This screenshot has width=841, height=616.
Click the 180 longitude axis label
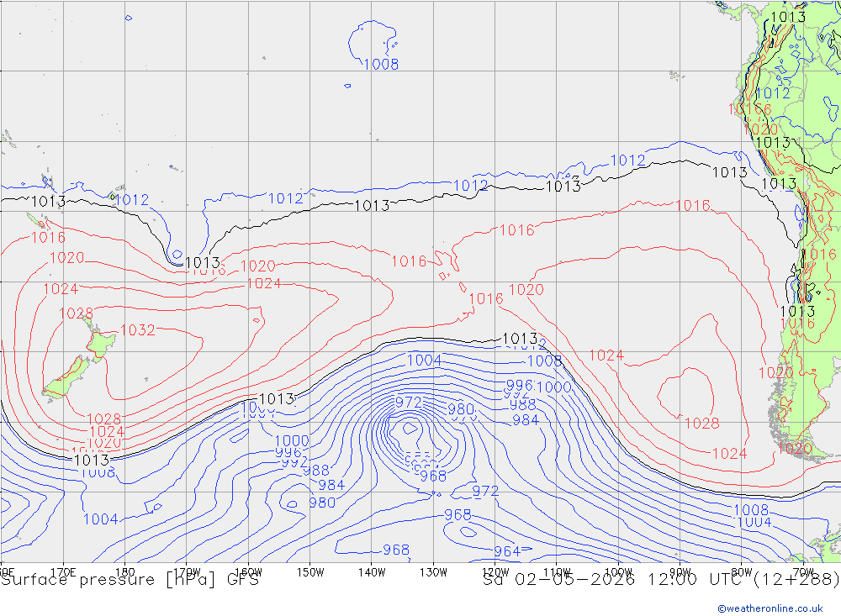point(125,572)
